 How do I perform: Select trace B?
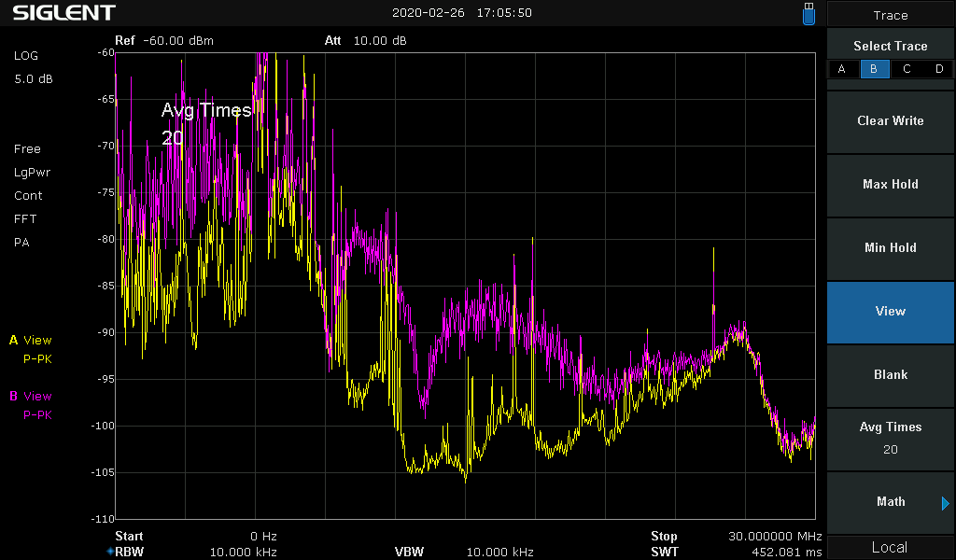coord(874,69)
